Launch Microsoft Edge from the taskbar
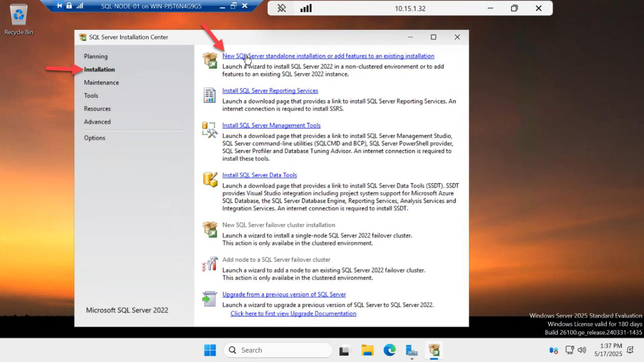The image size is (644, 362). point(389,350)
